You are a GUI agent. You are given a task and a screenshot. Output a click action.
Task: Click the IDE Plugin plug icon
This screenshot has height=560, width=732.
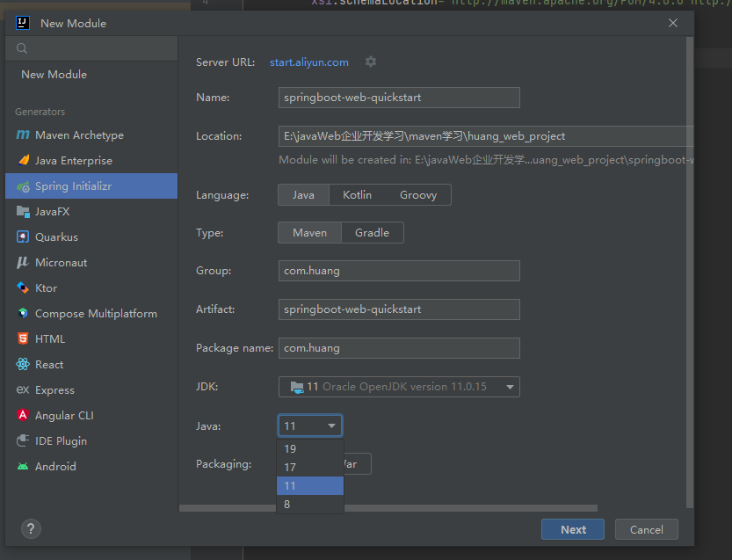23,440
